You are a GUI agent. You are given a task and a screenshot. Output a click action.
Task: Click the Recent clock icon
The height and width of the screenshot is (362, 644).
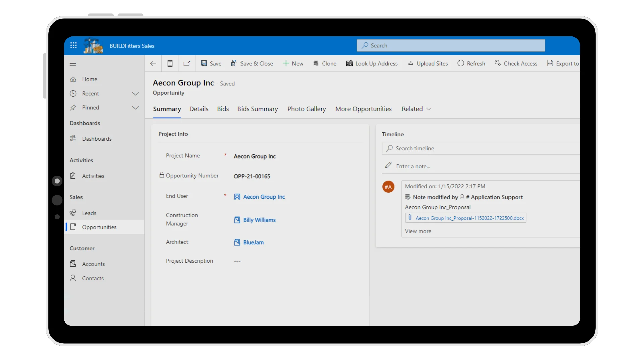tap(73, 94)
